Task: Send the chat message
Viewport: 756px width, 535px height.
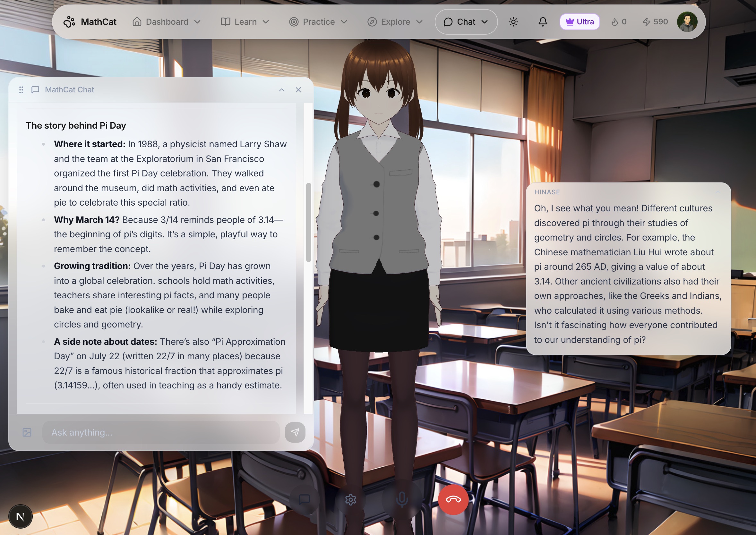Action: tap(295, 432)
